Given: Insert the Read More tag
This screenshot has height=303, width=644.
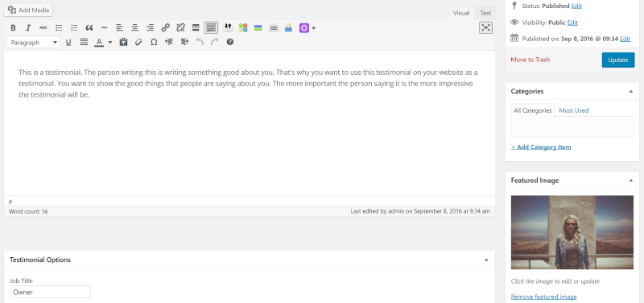Looking at the screenshot, I should click(x=196, y=28).
